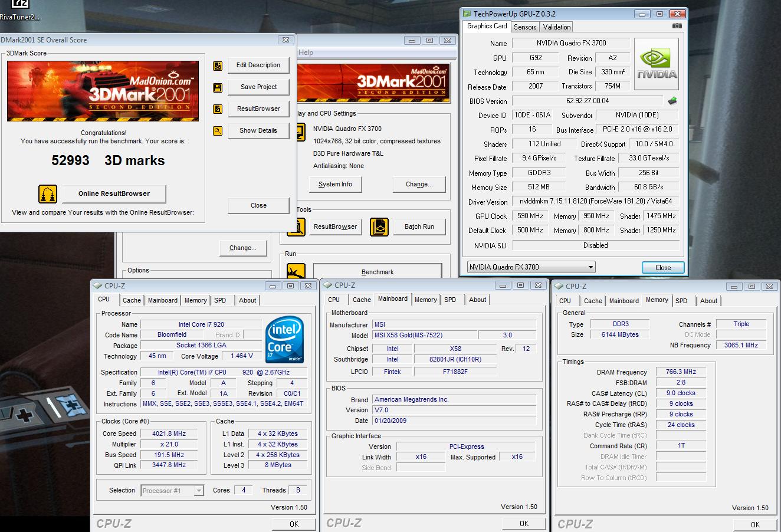Click the GPU Name field in GPU-Z

[x=571, y=43]
